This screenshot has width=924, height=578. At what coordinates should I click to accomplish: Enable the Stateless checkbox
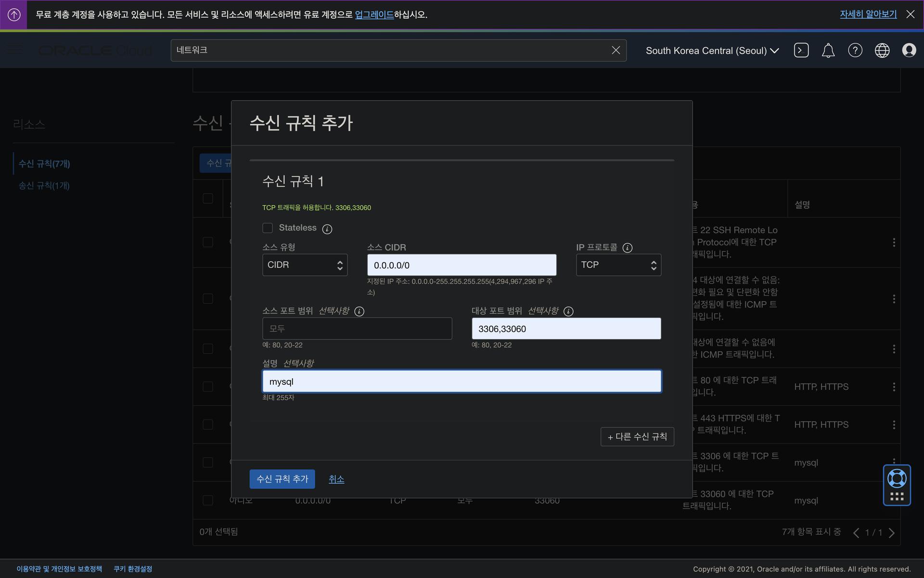tap(268, 228)
